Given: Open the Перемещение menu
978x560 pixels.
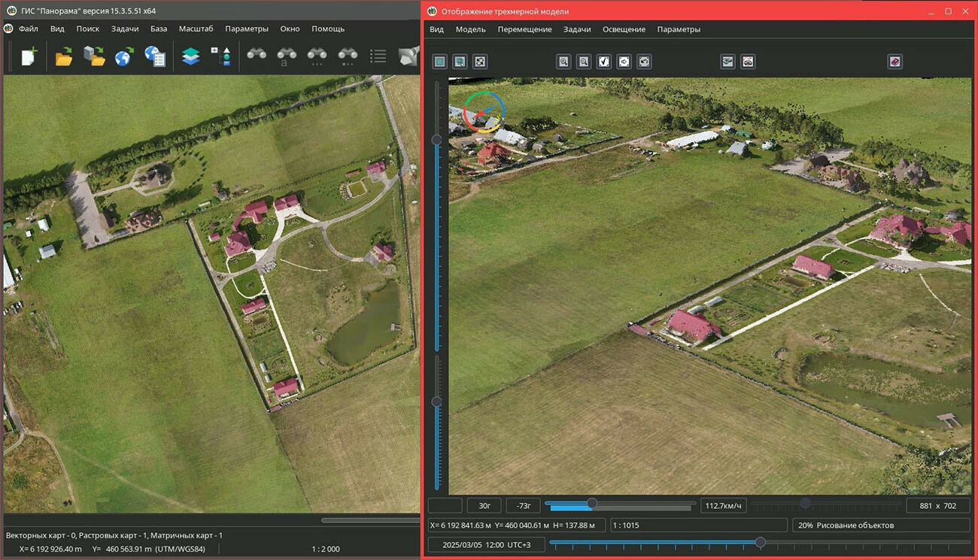Looking at the screenshot, I should pyautogui.click(x=524, y=29).
